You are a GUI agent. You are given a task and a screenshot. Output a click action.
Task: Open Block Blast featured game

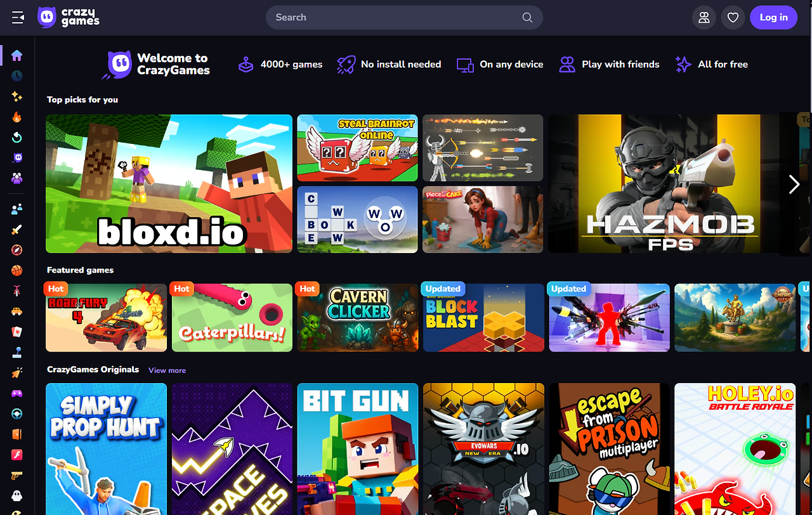click(x=483, y=318)
